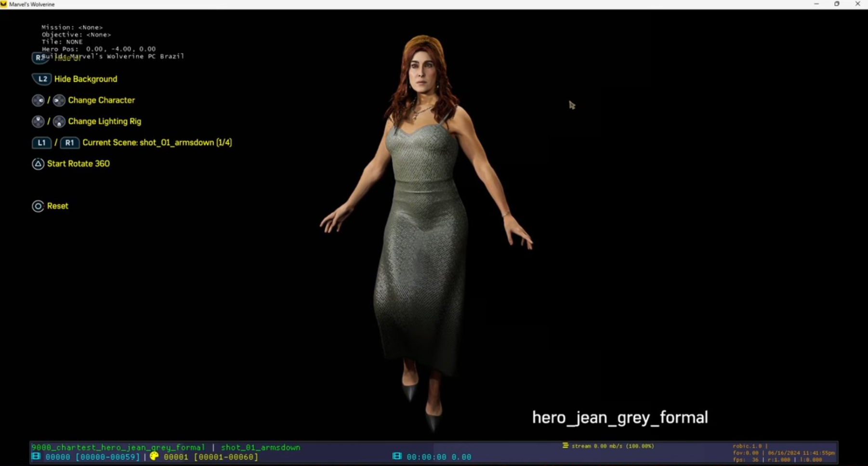The width and height of the screenshot is (868, 466).
Task: Click the "Tile: NONE" debug line
Action: (62, 42)
